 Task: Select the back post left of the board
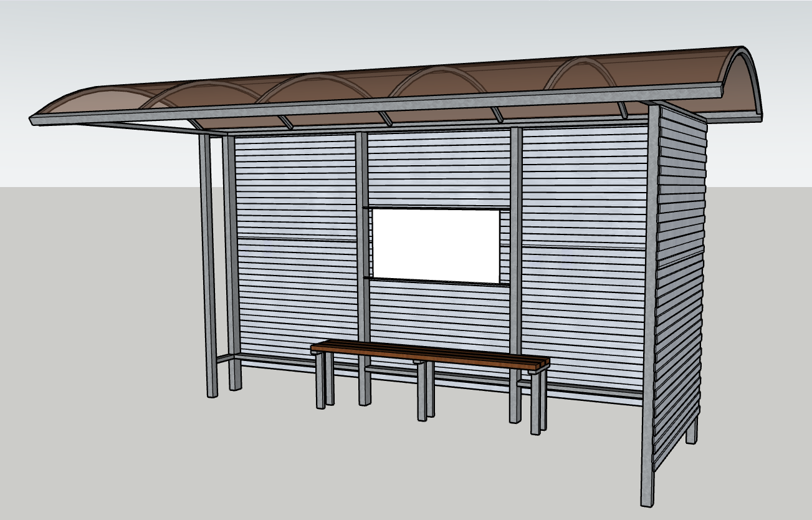click(363, 268)
